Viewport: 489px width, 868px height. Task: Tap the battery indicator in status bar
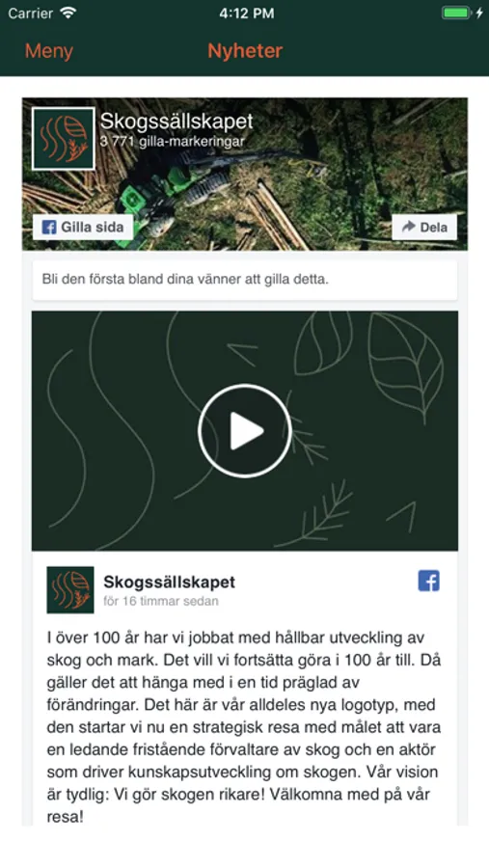456,14
